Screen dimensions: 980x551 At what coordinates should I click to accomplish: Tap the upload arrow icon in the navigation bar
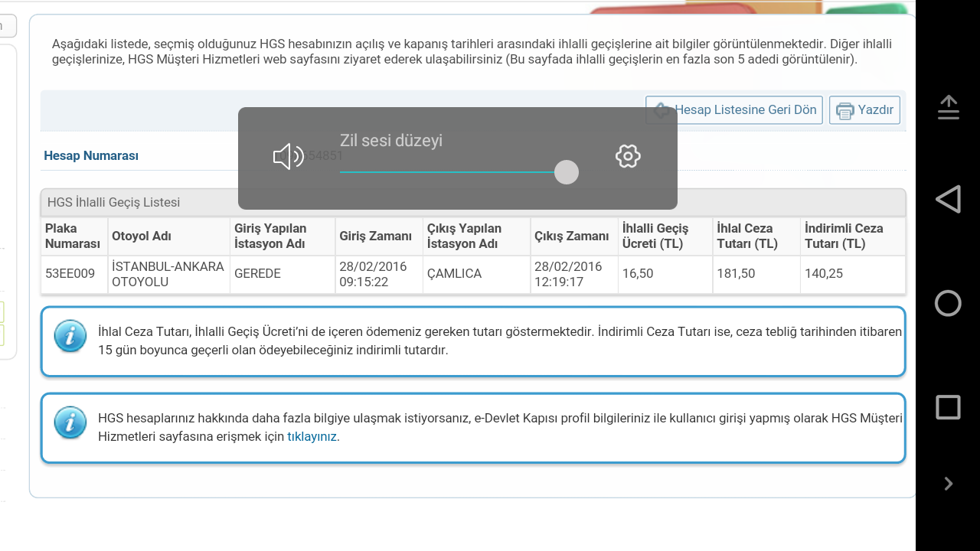tap(949, 107)
